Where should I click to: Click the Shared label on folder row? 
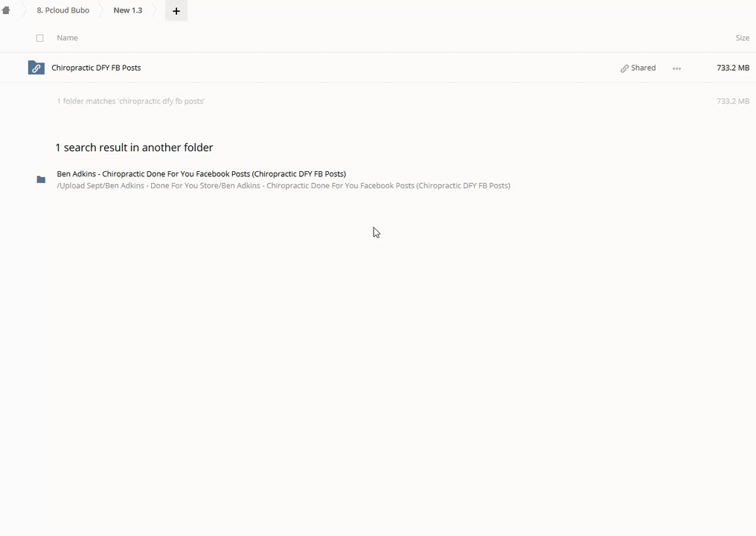point(643,68)
